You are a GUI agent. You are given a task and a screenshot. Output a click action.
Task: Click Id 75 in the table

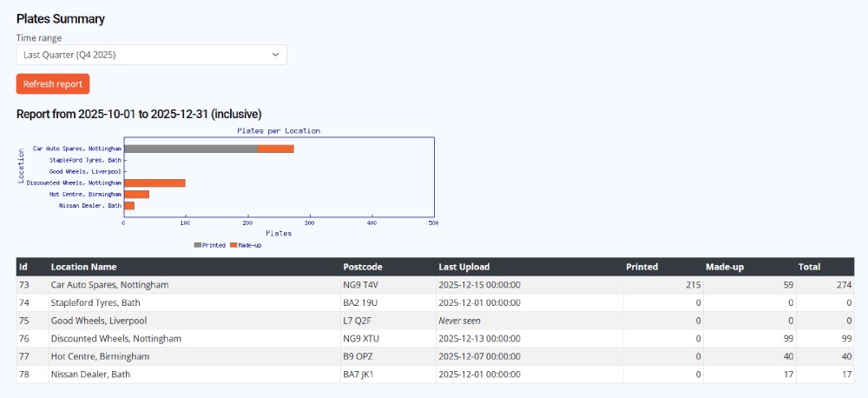click(23, 321)
